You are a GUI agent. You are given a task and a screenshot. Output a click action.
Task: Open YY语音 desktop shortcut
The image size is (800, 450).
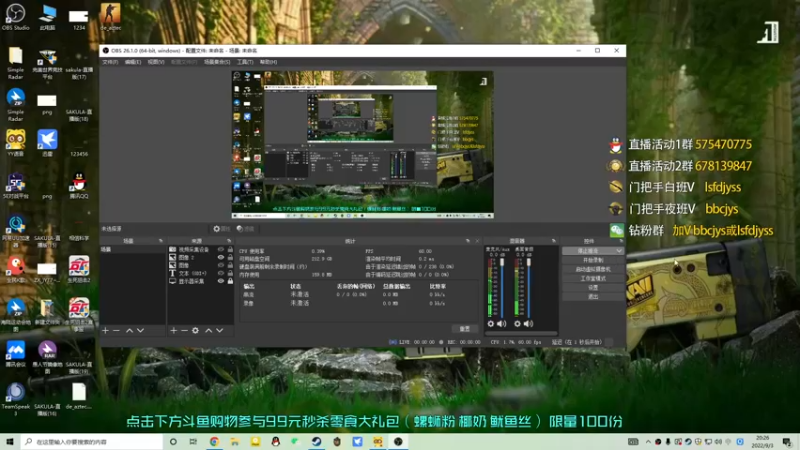tap(15, 143)
